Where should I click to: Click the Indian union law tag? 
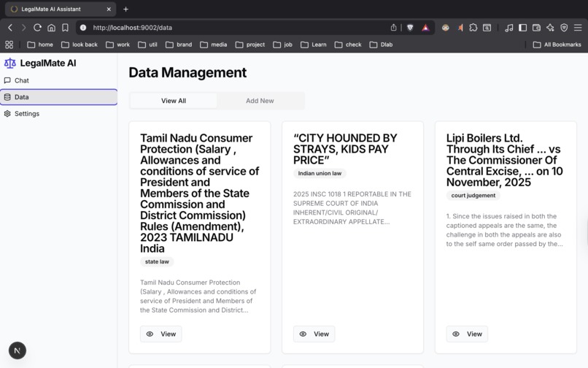point(320,173)
